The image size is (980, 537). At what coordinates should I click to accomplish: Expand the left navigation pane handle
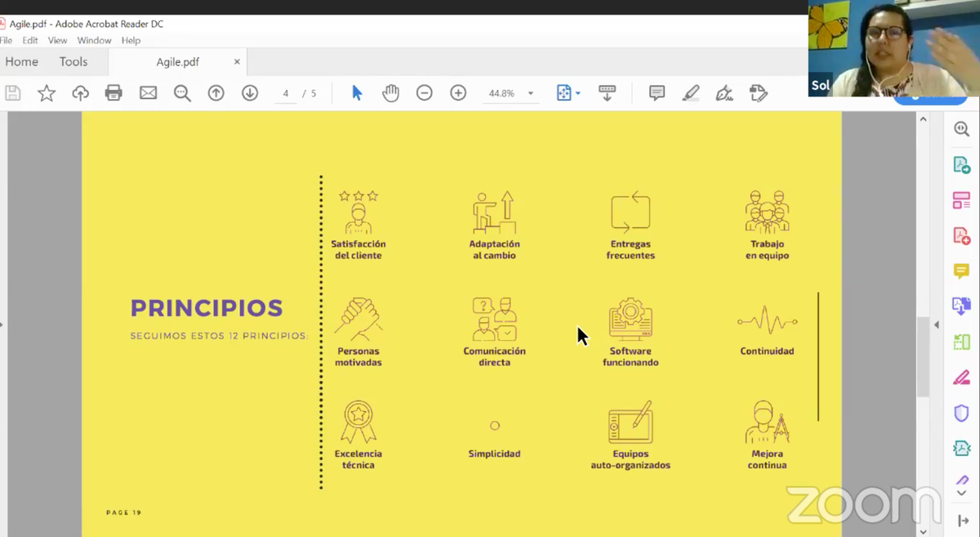click(x=2, y=325)
